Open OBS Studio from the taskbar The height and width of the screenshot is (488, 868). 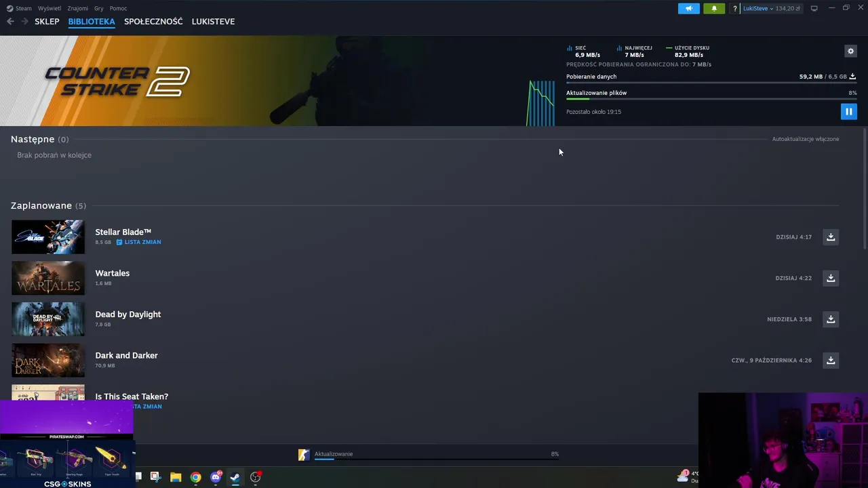[x=255, y=477]
